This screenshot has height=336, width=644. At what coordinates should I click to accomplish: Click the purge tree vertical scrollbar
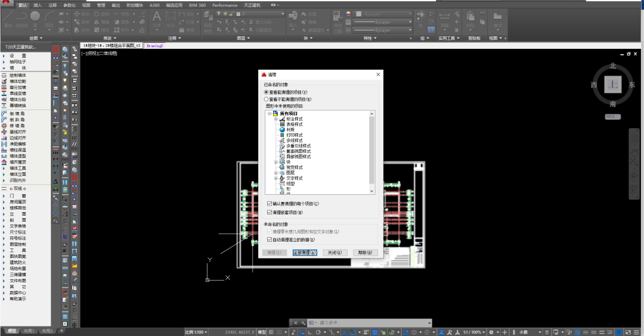[x=372, y=149]
